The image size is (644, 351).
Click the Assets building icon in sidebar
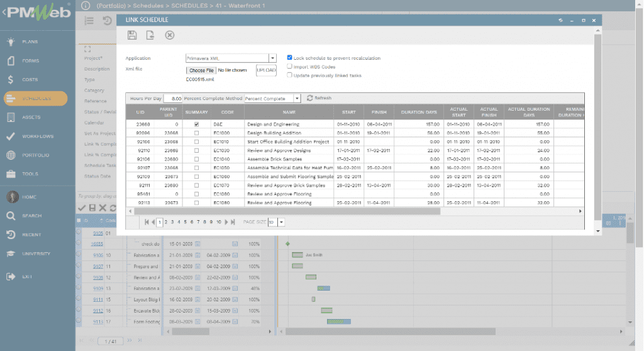point(11,117)
